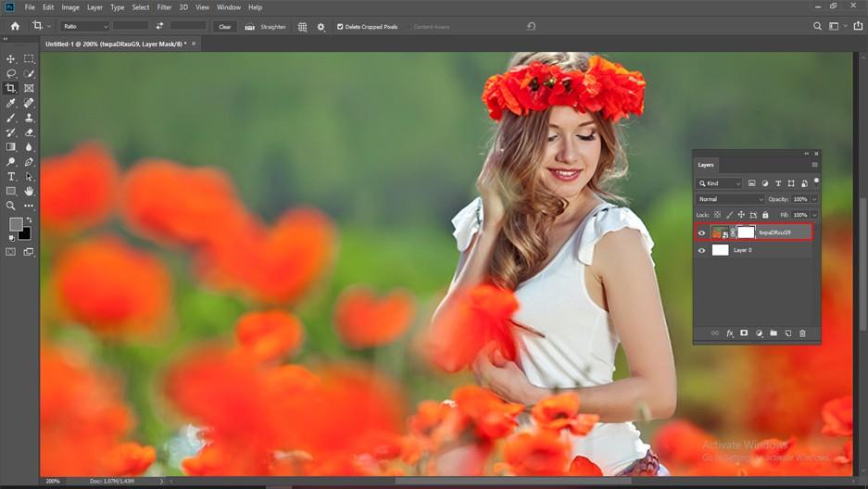Open the Filter menu
868x489 pixels.
(164, 7)
